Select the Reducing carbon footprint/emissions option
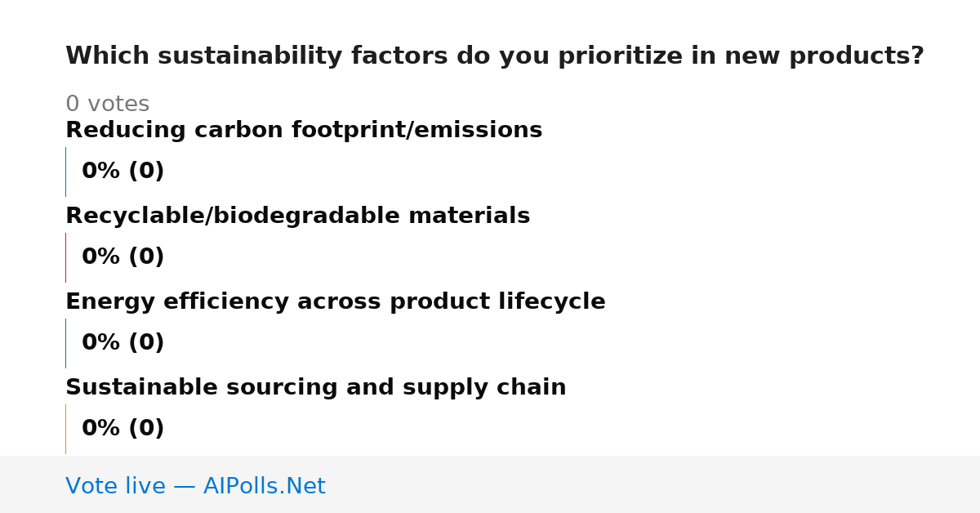The width and height of the screenshot is (980, 513). coord(304,130)
